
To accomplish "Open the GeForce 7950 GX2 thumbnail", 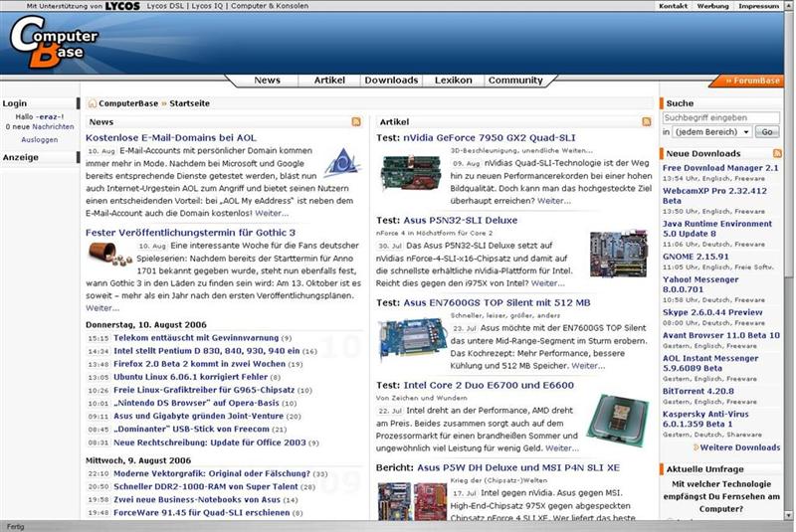I will coord(411,174).
